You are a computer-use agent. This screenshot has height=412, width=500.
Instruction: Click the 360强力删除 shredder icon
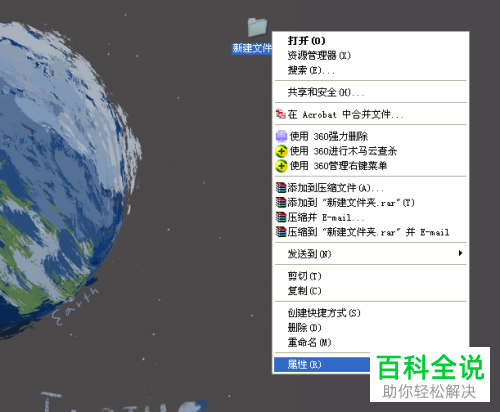coord(281,136)
